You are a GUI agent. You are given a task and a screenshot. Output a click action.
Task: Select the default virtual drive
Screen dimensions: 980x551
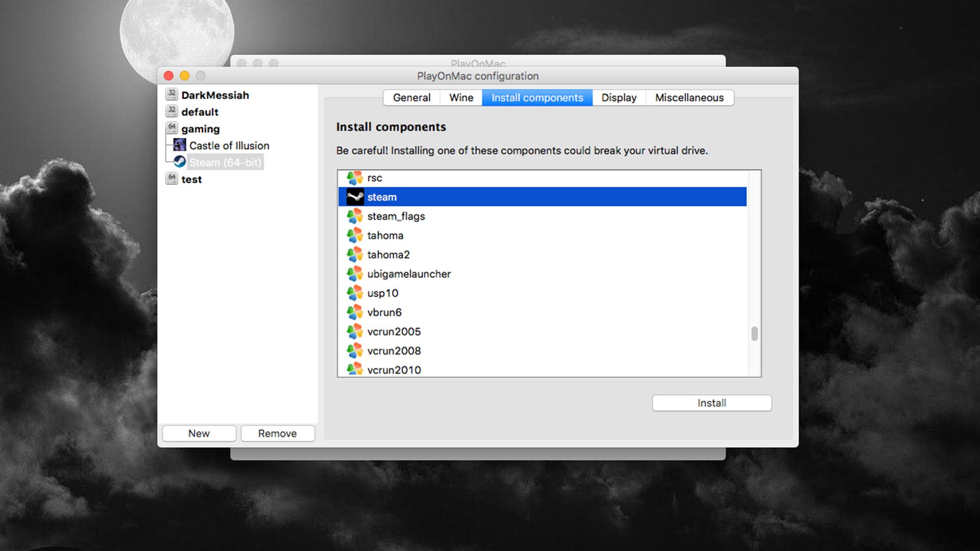(x=199, y=111)
